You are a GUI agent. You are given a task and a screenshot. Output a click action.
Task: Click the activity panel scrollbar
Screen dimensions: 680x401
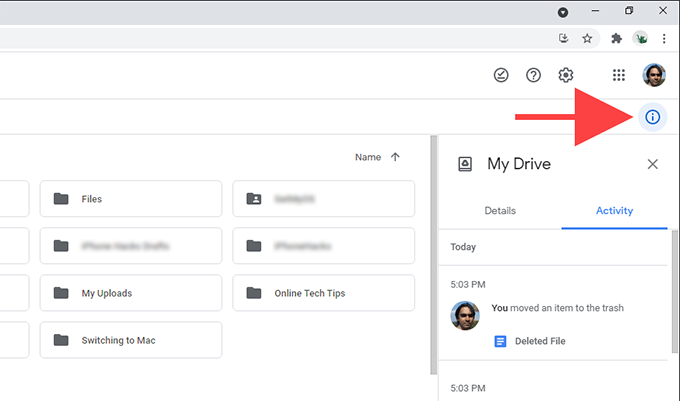click(674, 300)
